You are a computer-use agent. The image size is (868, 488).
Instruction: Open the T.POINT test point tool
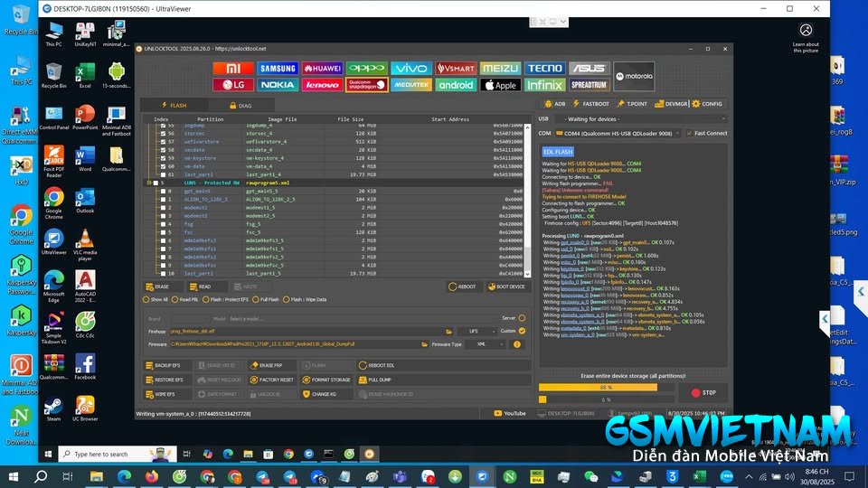632,104
